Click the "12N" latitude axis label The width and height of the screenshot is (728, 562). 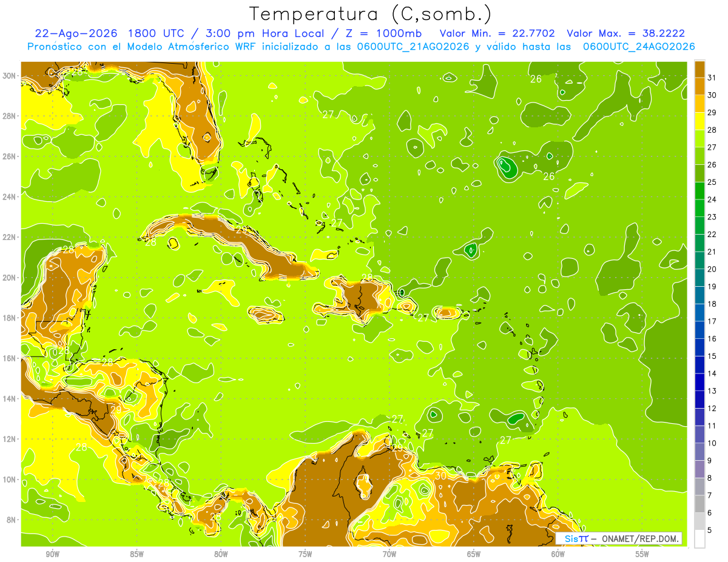point(10,439)
